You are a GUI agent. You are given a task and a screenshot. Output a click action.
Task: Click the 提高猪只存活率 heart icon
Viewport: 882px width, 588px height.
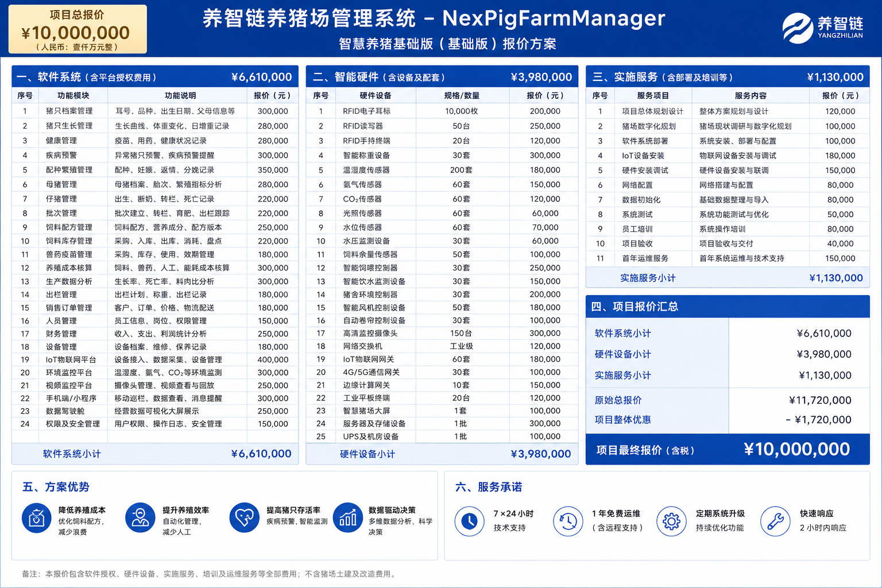coord(244,517)
